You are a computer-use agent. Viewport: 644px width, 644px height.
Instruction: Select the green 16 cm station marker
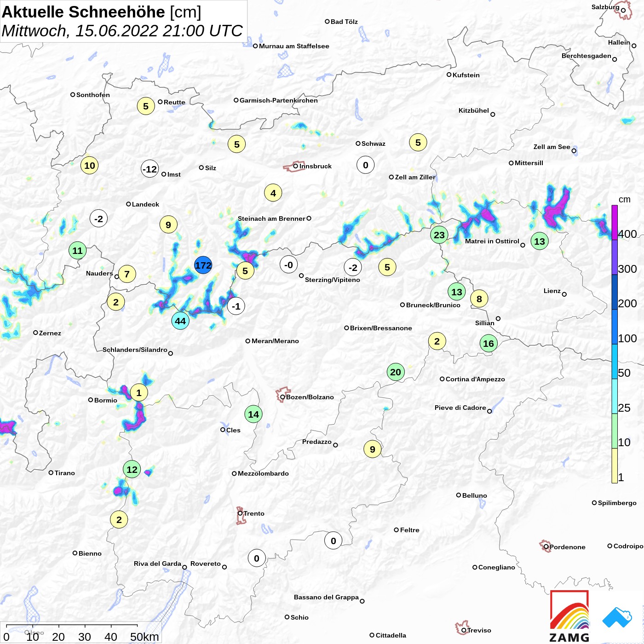tap(489, 343)
